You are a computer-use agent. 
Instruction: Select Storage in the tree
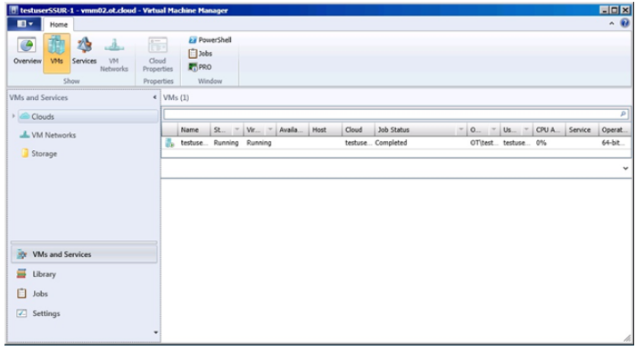[39, 154]
